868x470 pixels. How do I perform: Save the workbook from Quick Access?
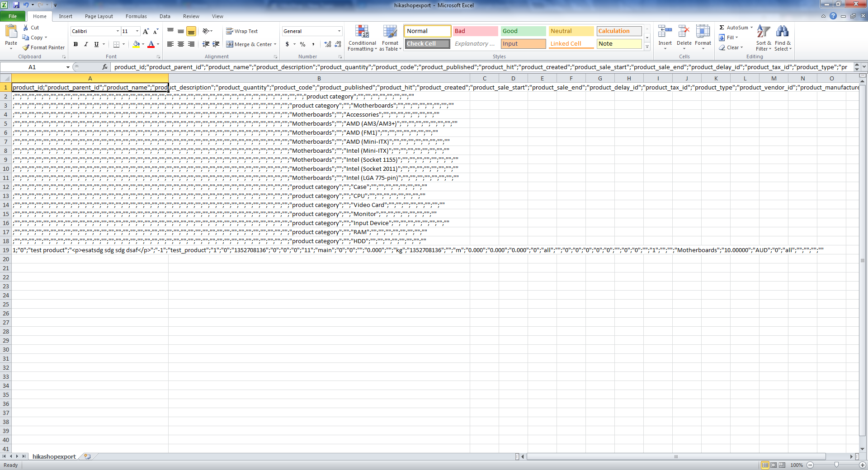[17, 5]
